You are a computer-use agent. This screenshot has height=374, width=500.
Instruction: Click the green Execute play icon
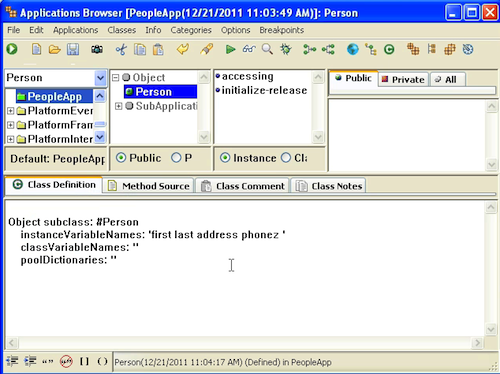230,50
